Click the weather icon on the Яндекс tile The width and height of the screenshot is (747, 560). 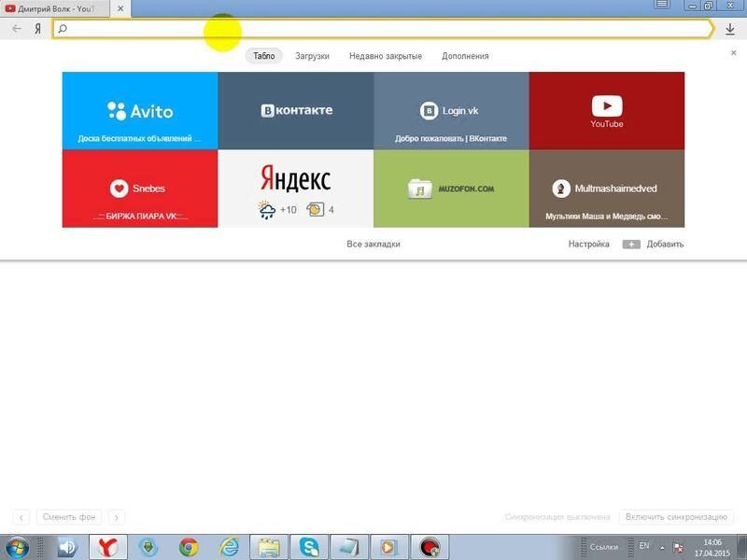pos(267,209)
